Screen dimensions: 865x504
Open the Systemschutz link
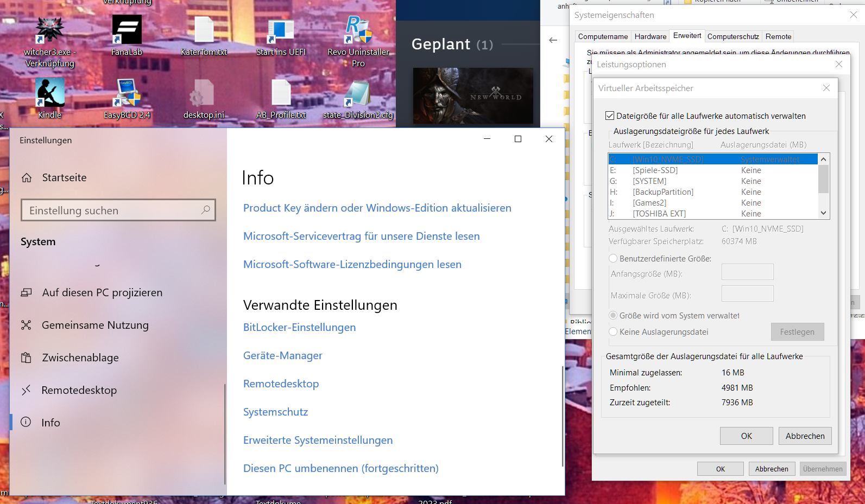pos(276,412)
